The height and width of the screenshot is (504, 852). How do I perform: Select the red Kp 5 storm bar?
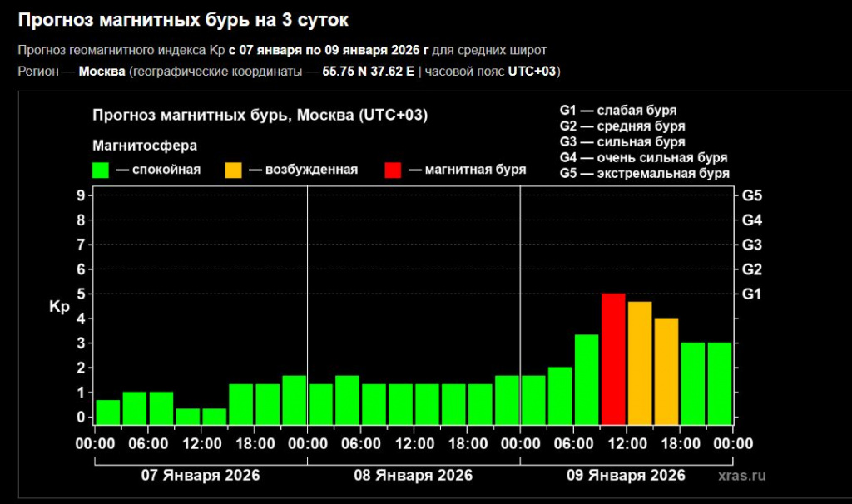tap(613, 358)
